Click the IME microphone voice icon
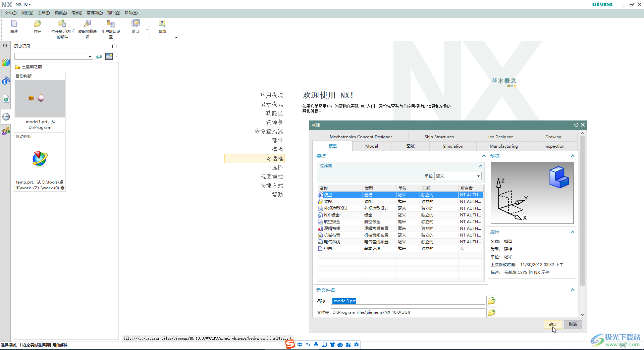644x350 pixels. coord(316,345)
